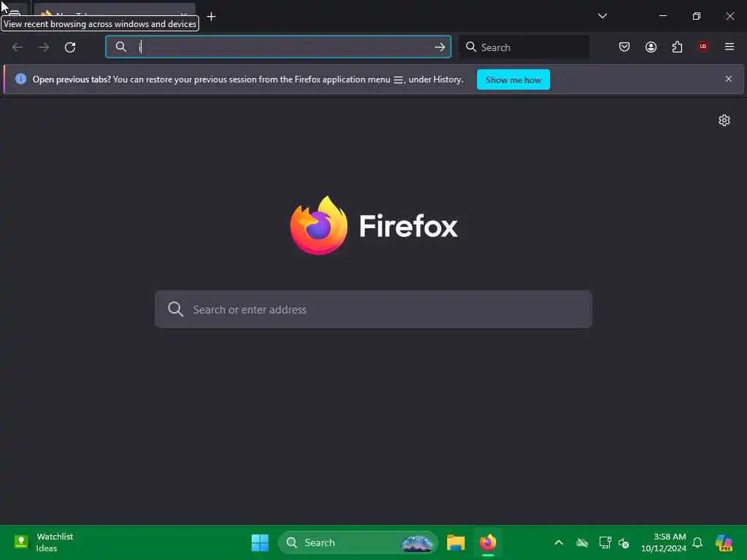The height and width of the screenshot is (560, 747).
Task: Open File Explorer from taskbar
Action: click(x=455, y=542)
